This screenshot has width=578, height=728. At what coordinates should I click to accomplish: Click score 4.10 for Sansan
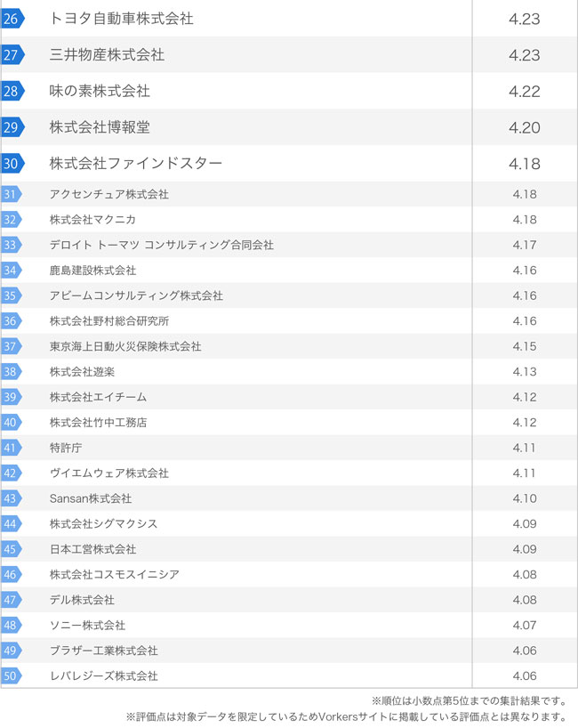[x=525, y=498]
